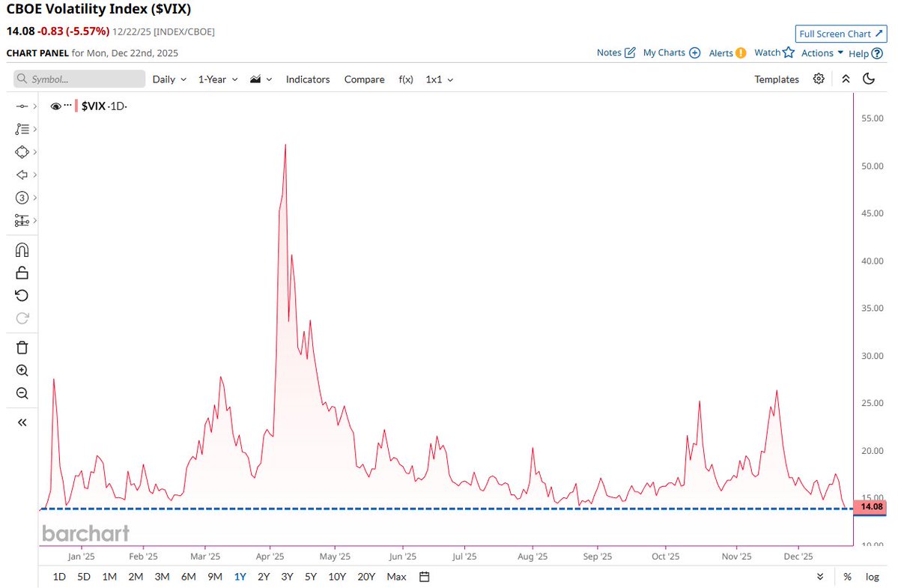Click the Full Screen Chart button

(x=840, y=33)
